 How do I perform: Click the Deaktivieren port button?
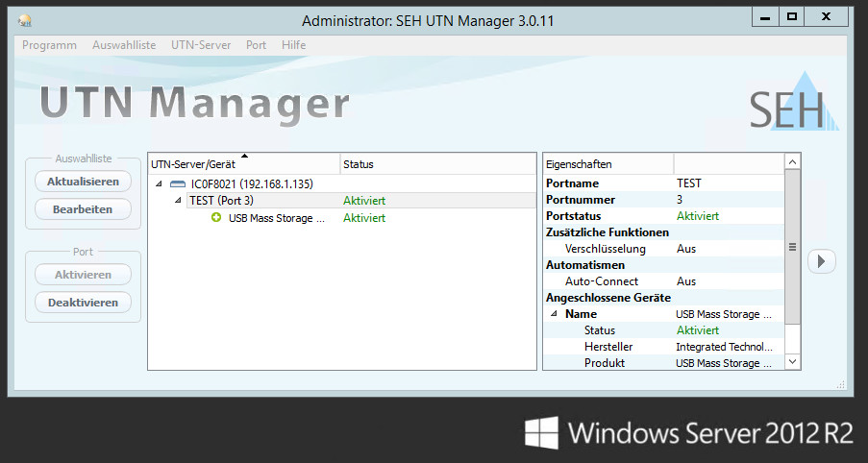coord(83,303)
